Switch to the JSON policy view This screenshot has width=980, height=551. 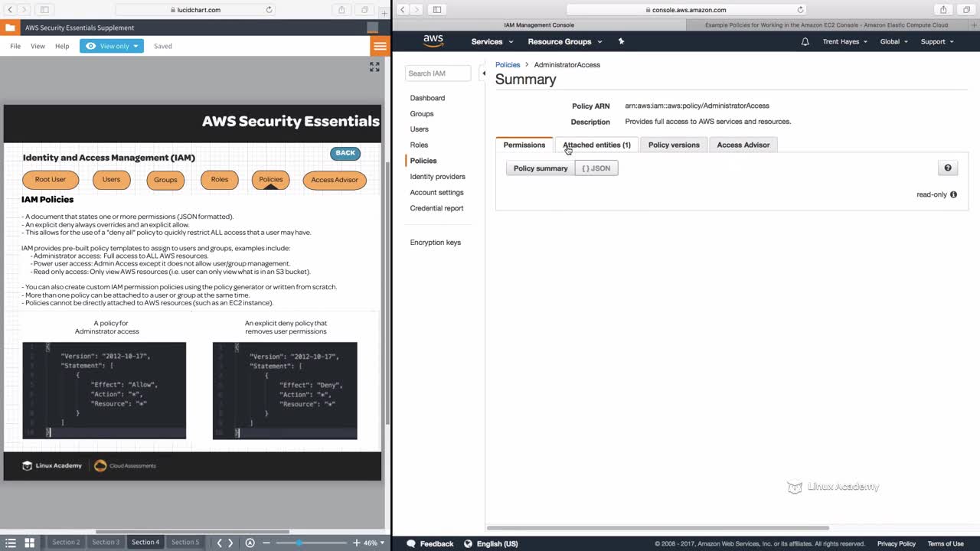[x=596, y=168]
